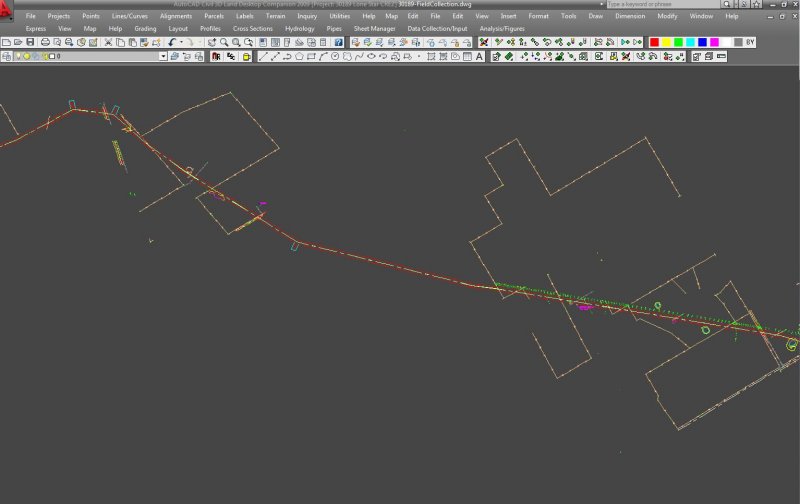Select the Circle draw tool

(335, 57)
